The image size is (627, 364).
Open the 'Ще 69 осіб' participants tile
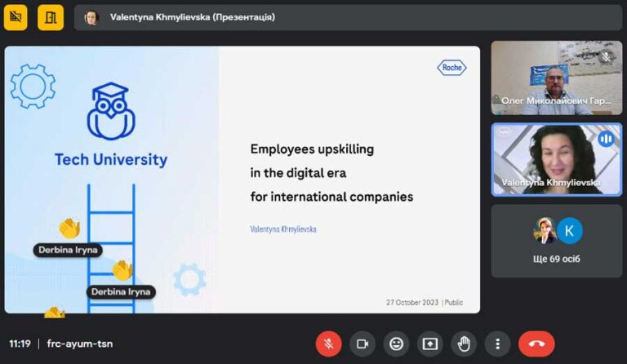(557, 241)
